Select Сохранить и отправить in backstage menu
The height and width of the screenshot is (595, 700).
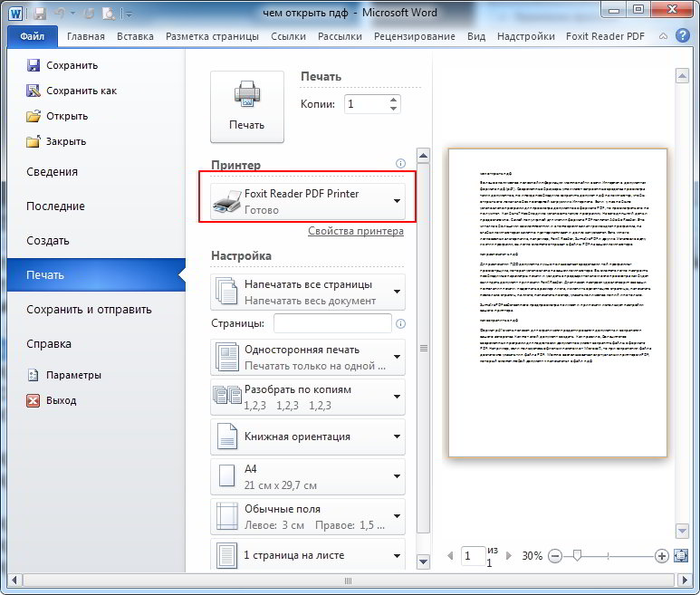click(x=89, y=310)
